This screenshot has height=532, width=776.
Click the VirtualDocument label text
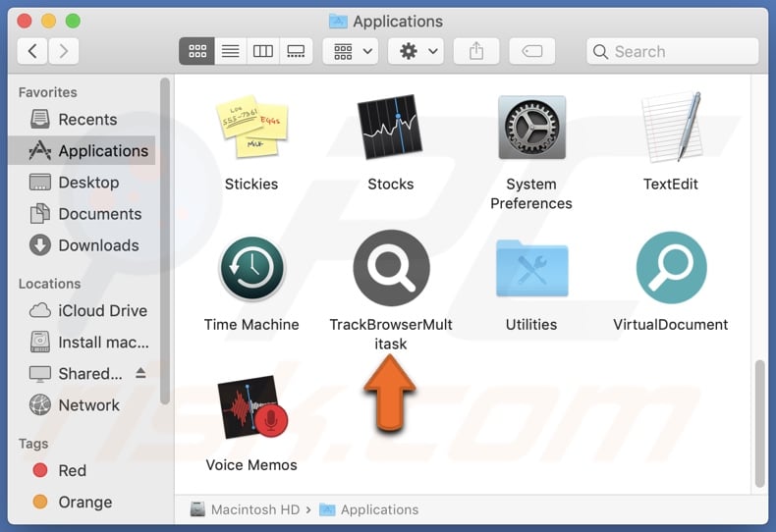[671, 324]
